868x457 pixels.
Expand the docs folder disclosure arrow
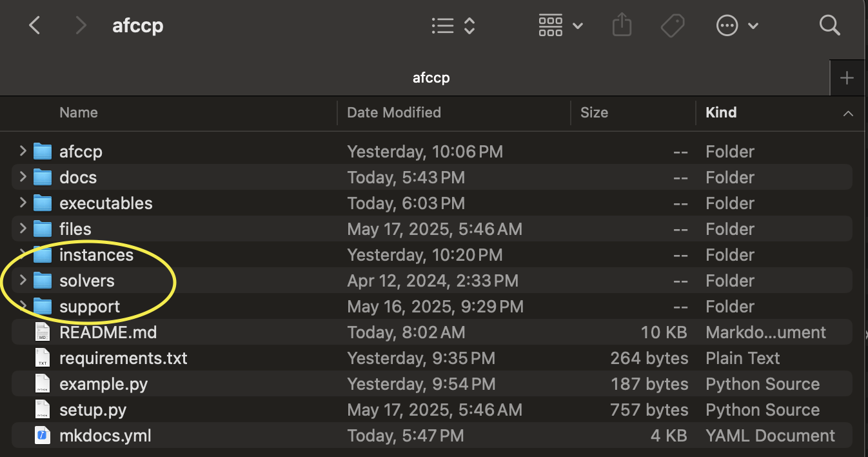coord(23,177)
